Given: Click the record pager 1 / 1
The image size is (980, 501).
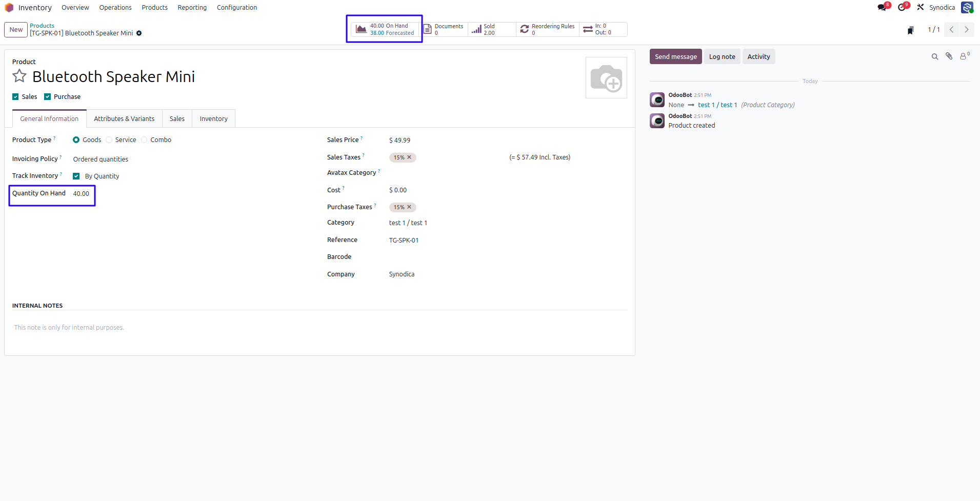Looking at the screenshot, I should pyautogui.click(x=934, y=30).
